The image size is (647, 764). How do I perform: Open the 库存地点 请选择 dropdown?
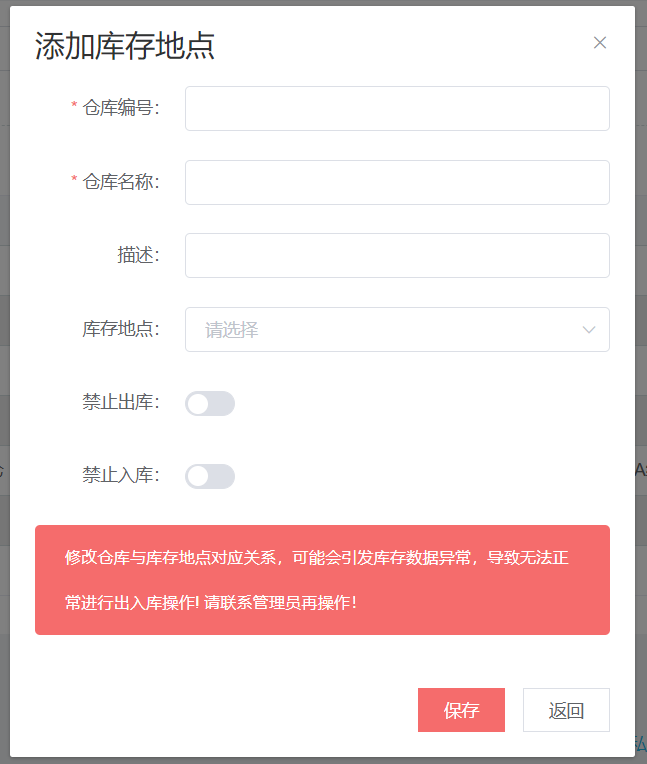pos(380,329)
